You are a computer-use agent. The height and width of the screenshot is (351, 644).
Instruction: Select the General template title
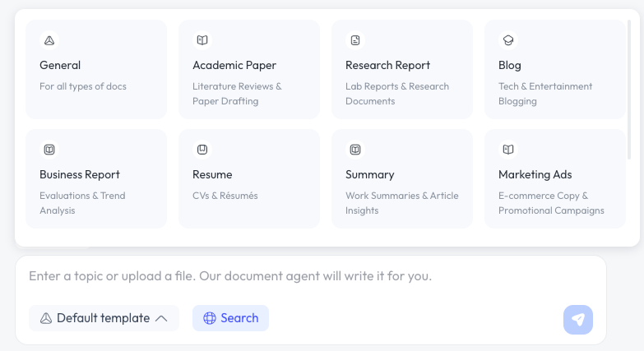pos(60,65)
